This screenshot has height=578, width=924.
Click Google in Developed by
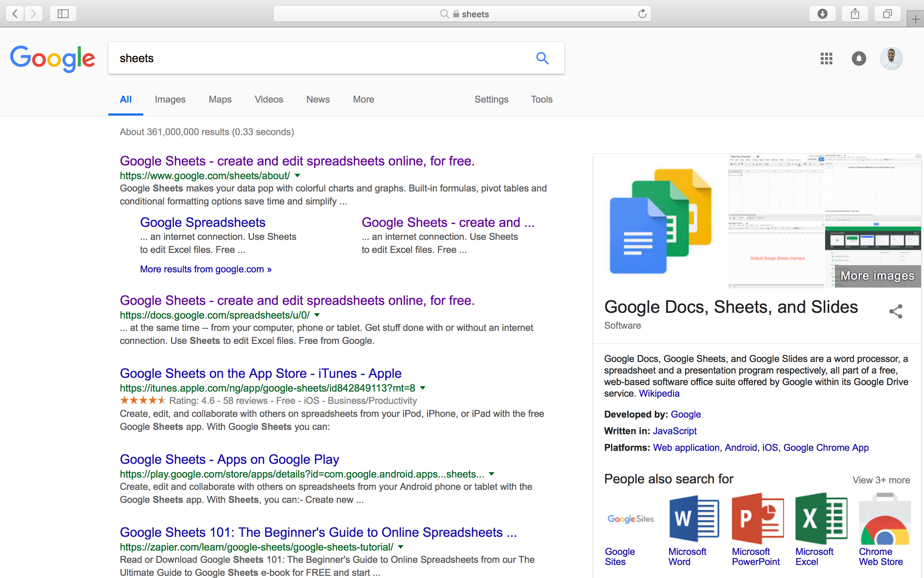point(686,414)
